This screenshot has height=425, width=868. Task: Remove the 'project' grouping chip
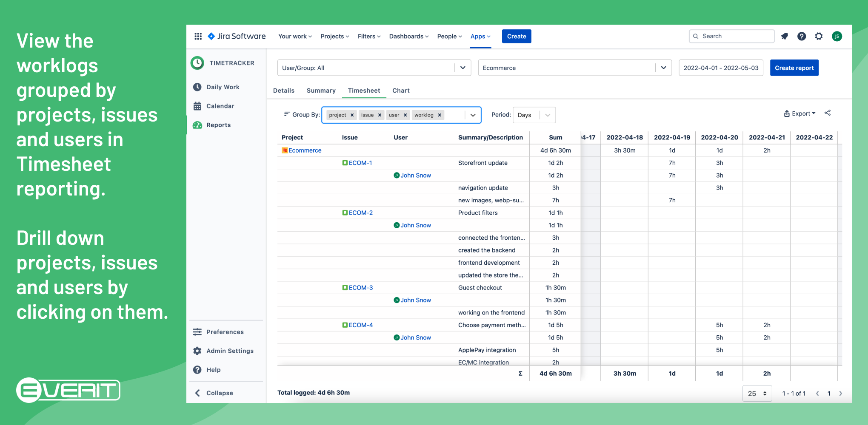(x=352, y=115)
